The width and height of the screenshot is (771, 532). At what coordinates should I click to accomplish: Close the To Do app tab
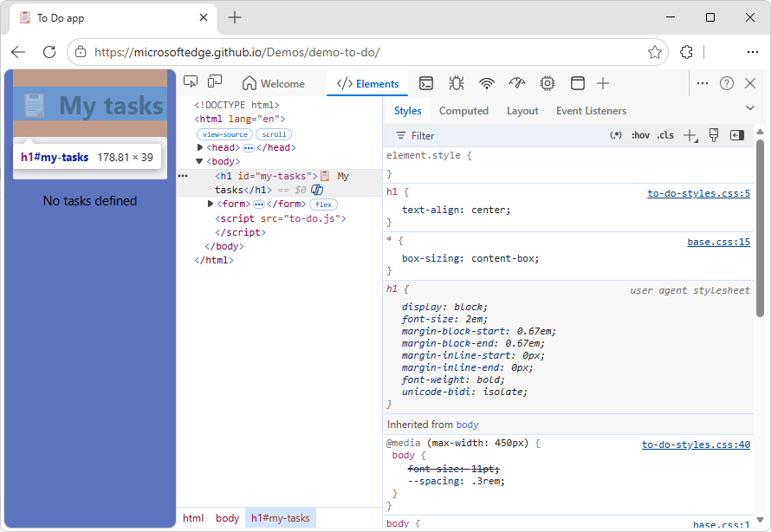click(x=204, y=17)
